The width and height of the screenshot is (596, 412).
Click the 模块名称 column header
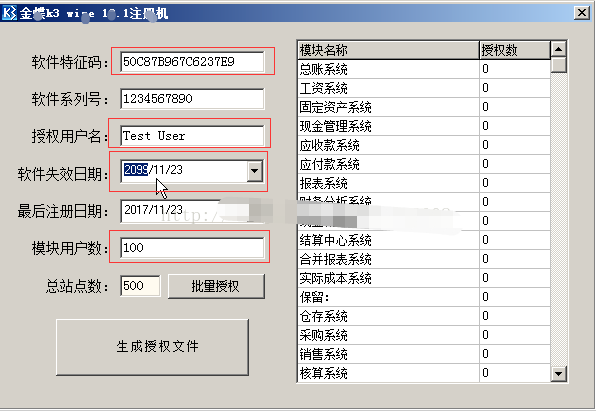point(388,50)
